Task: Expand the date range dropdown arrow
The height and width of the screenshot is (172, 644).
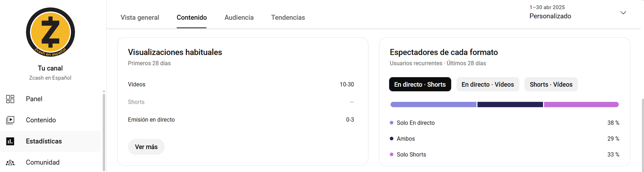Action: pyautogui.click(x=623, y=13)
